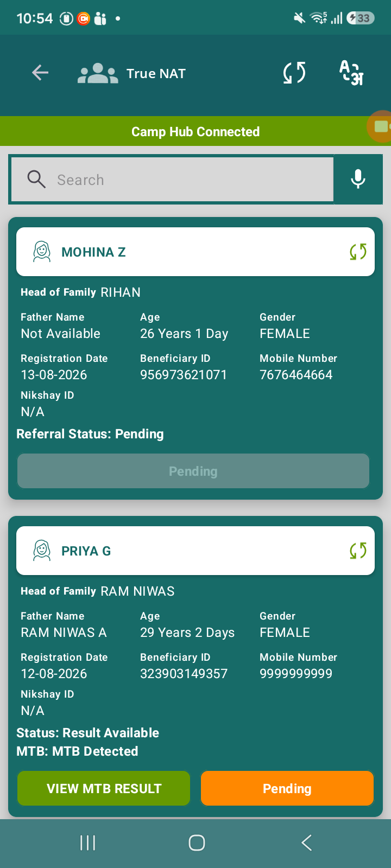Open the PRIYA G name card
The image size is (391, 868).
[x=195, y=551]
